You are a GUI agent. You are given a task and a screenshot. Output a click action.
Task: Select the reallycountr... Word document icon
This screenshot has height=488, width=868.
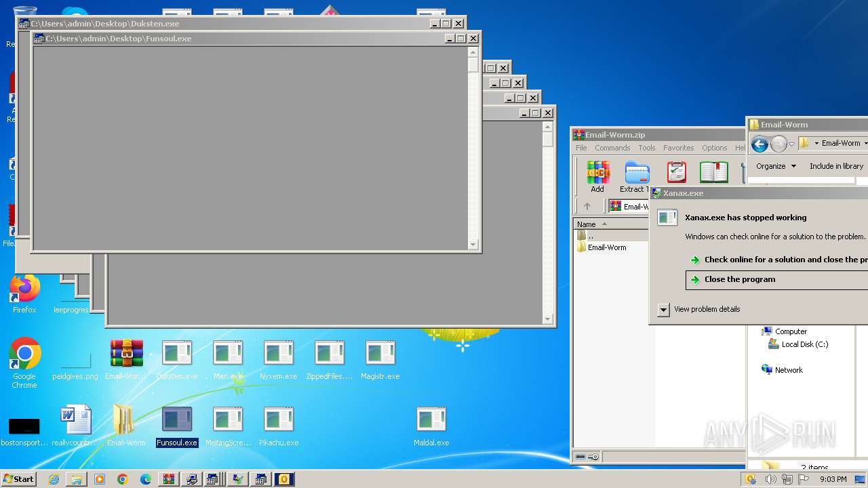coord(75,426)
